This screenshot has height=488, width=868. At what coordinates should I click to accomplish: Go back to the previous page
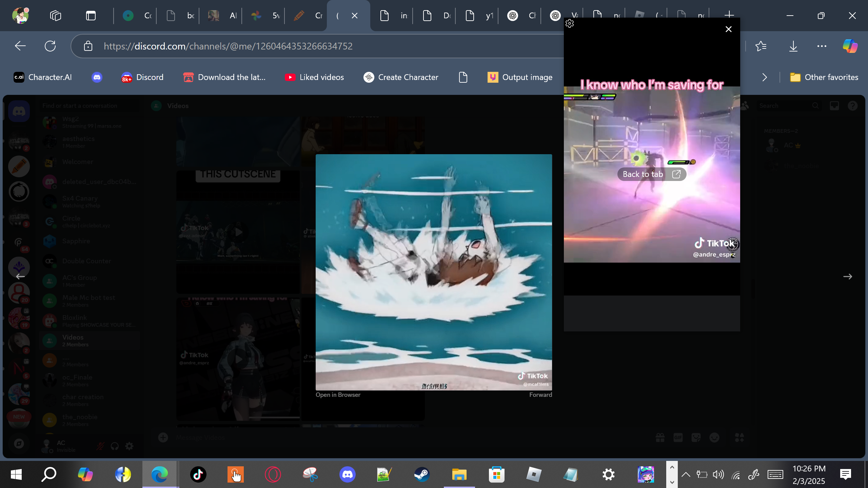(x=20, y=46)
